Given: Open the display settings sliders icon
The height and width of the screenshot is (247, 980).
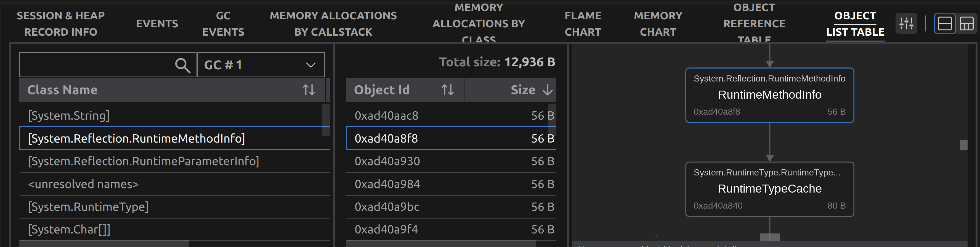Looking at the screenshot, I should [x=907, y=23].
